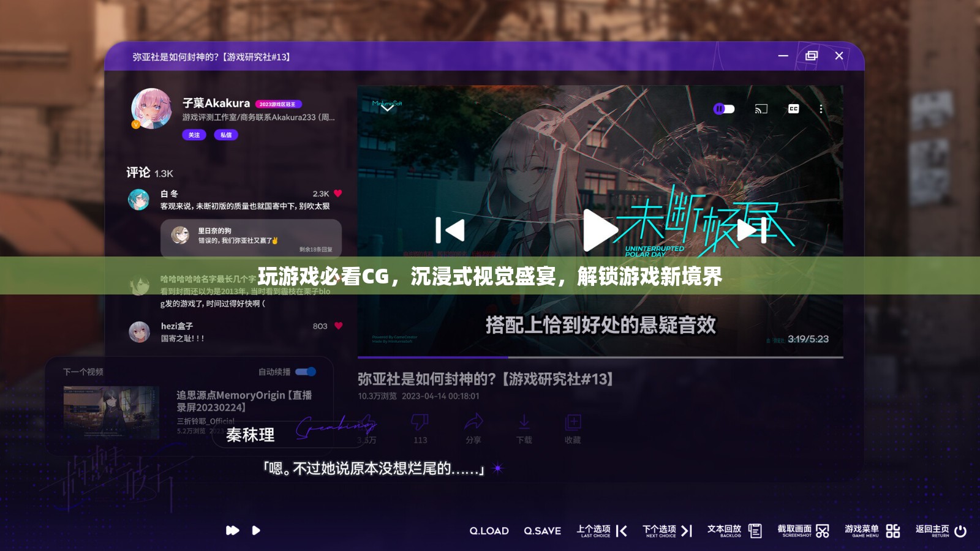
Task: Click the cast to screen icon
Action: [x=761, y=109]
